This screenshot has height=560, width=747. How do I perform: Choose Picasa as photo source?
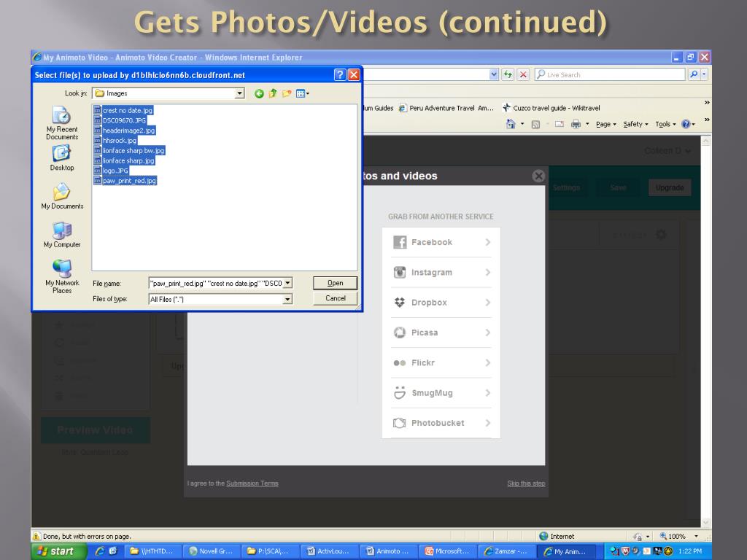441,332
